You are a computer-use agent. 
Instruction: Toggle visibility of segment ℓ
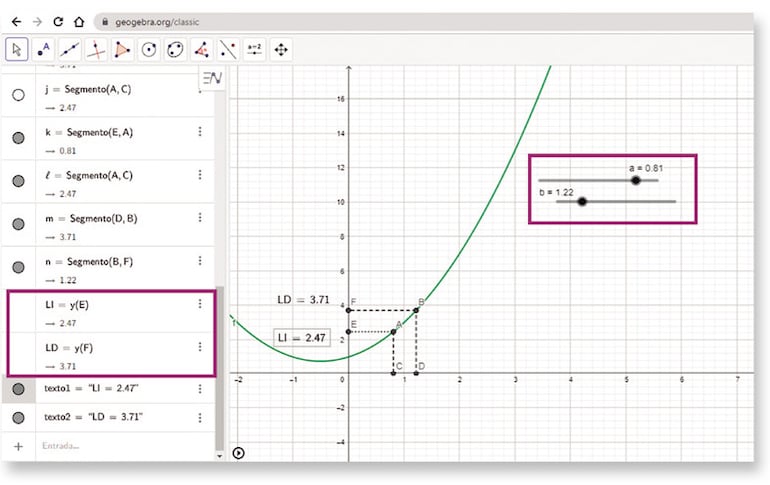click(x=18, y=181)
